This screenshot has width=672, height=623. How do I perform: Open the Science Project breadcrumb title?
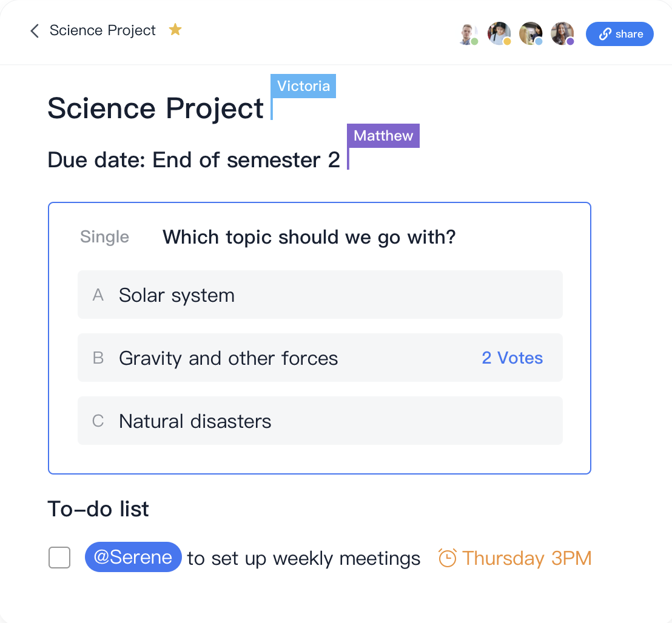coord(102,30)
